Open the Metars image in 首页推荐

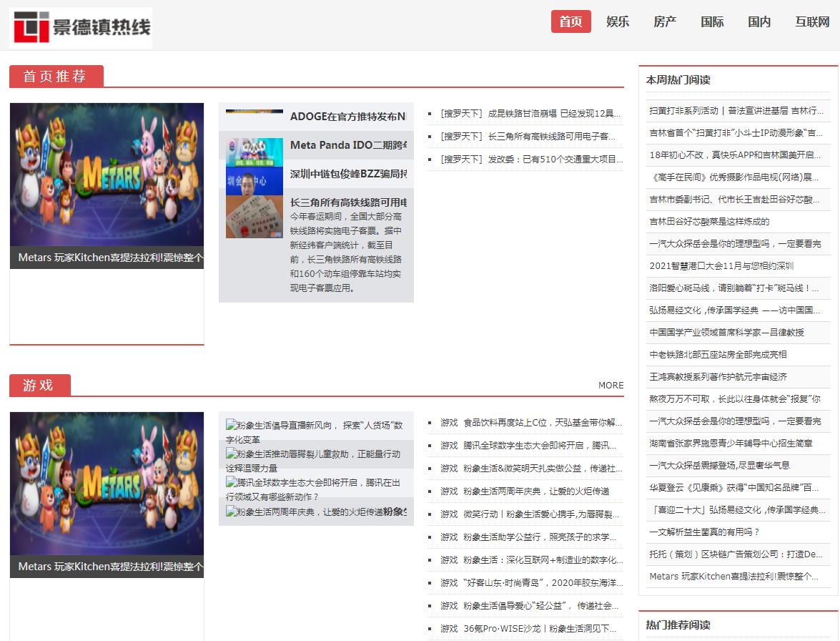(x=107, y=175)
